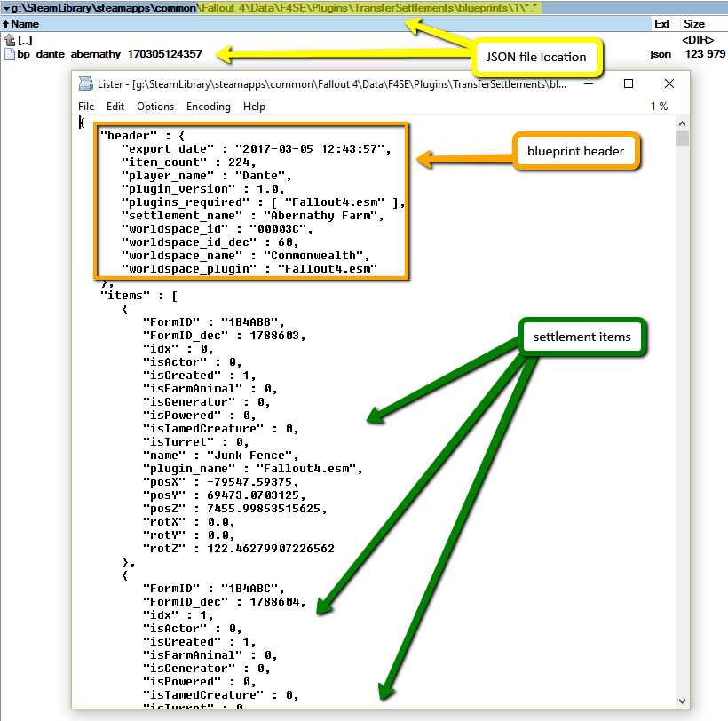The height and width of the screenshot is (721, 728).
Task: Click the "worldspace_id_dec" : 60 line
Action: [210, 242]
